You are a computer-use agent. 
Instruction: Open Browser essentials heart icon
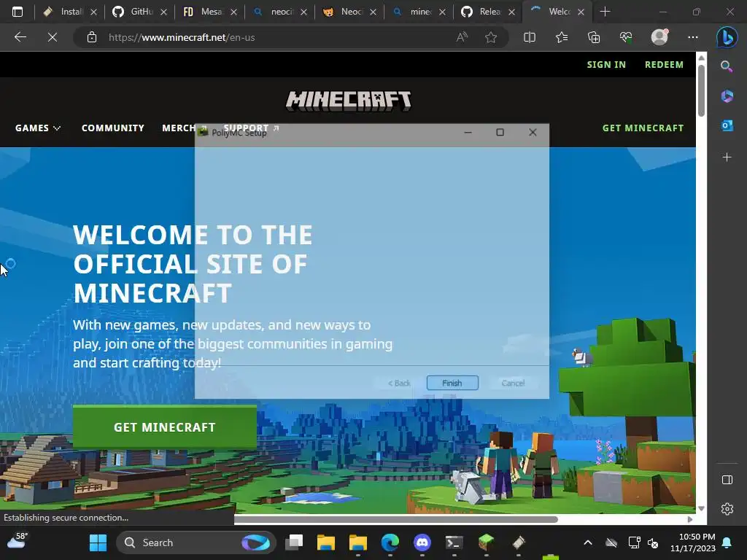(x=625, y=37)
